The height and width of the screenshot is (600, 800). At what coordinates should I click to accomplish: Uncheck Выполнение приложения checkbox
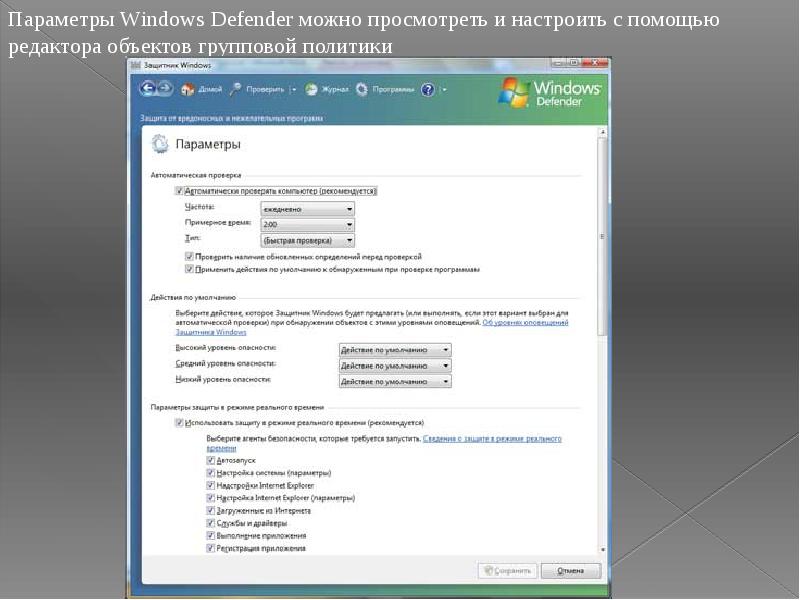tap(210, 536)
